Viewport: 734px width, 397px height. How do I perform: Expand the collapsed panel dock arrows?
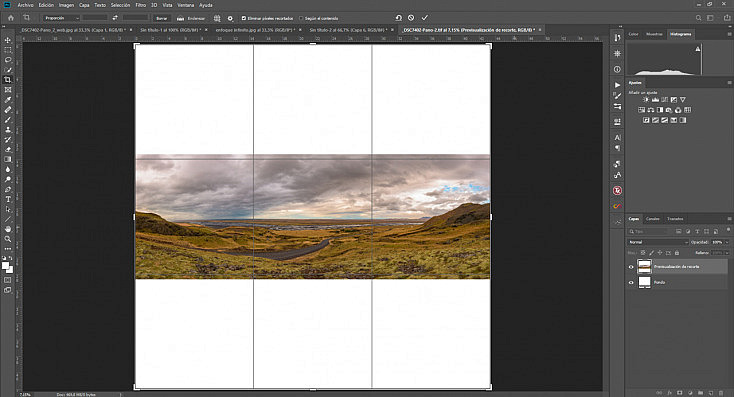(621, 27)
